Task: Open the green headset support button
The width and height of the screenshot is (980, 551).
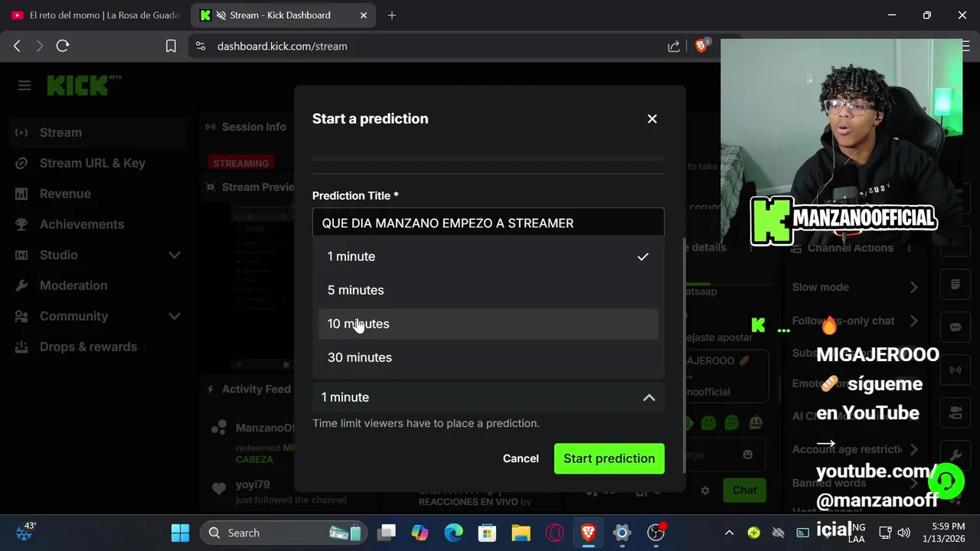Action: click(x=946, y=481)
